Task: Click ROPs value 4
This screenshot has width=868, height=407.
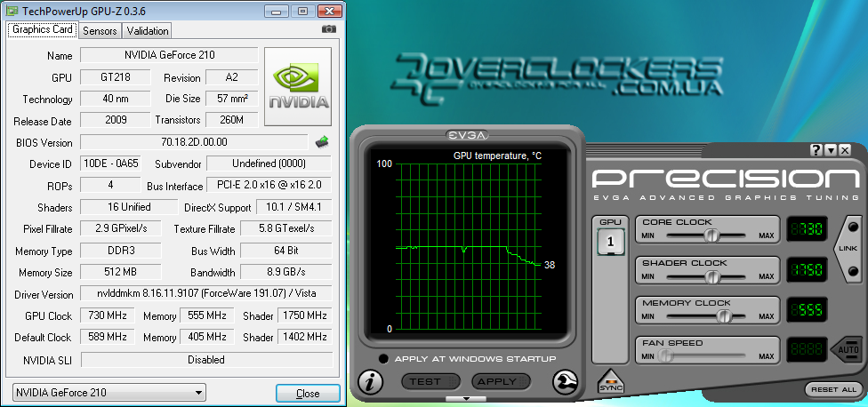Action: click(110, 185)
